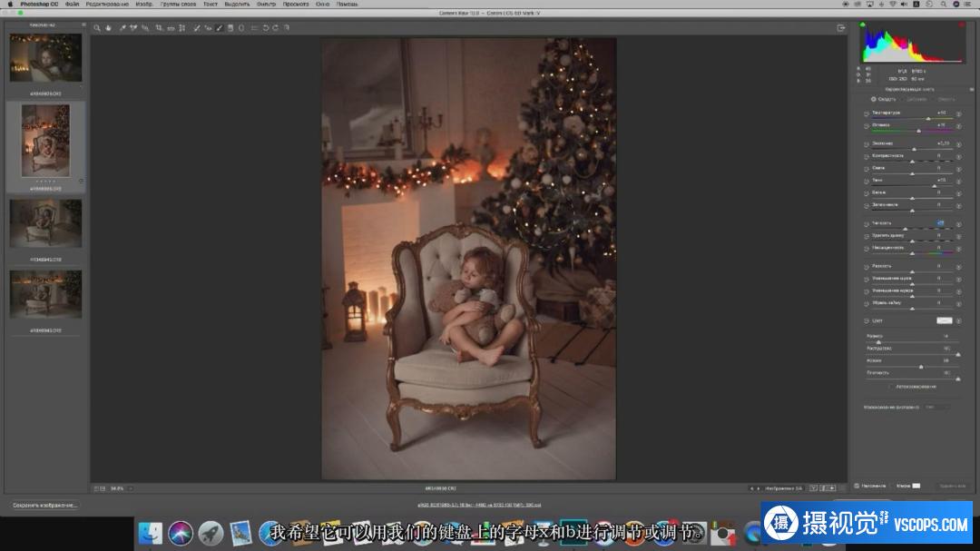The width and height of the screenshot is (980, 551).
Task: Select the Добавить brush mode radio button
Action: point(903,100)
